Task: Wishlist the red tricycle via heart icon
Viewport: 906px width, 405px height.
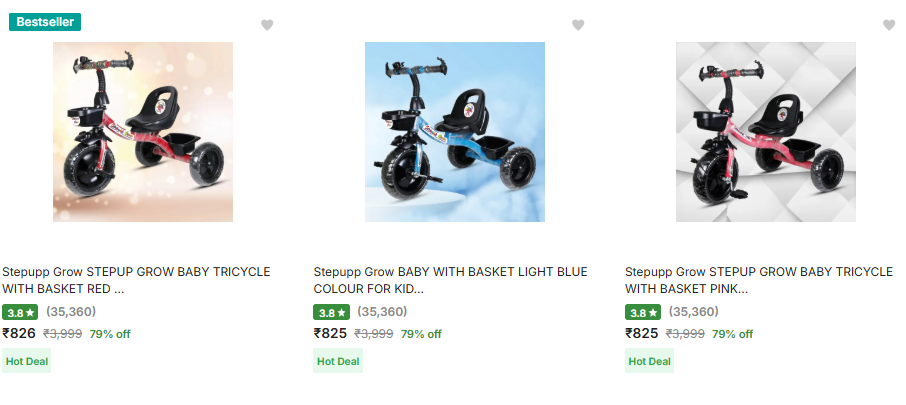Action: point(267,25)
